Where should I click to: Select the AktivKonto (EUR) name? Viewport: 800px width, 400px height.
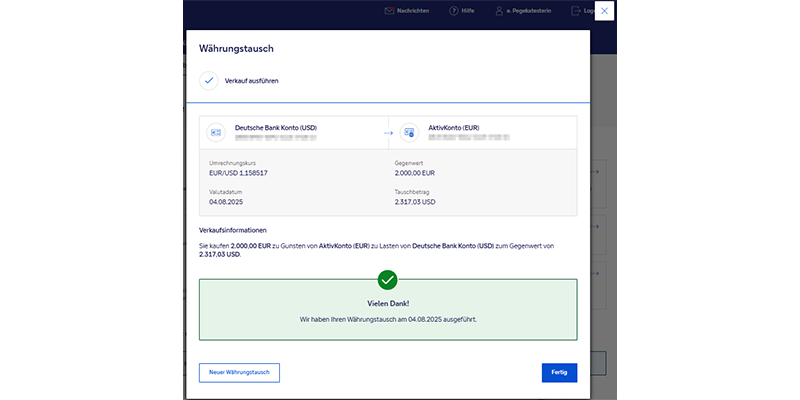click(x=455, y=127)
